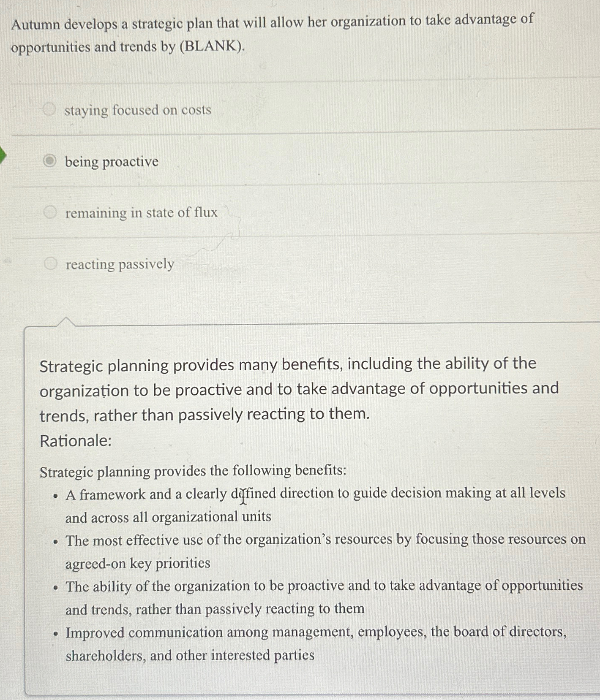Click the circle beside 'staying focused on costs'
This screenshot has width=600, height=700.
coord(51,110)
